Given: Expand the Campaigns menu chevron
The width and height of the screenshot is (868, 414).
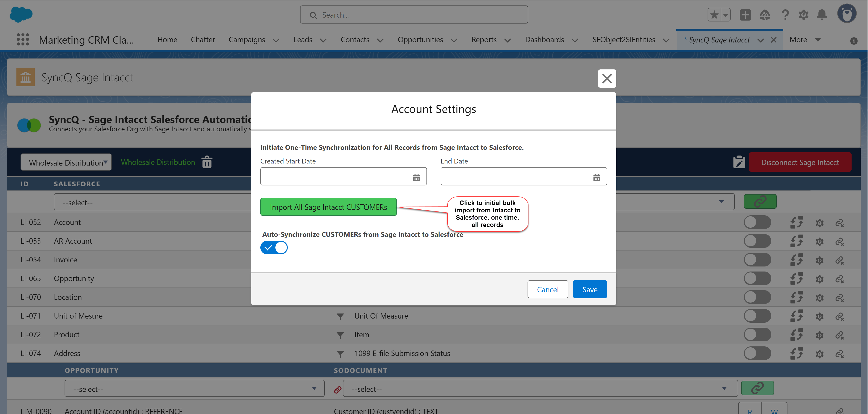Looking at the screenshot, I should pos(276,40).
